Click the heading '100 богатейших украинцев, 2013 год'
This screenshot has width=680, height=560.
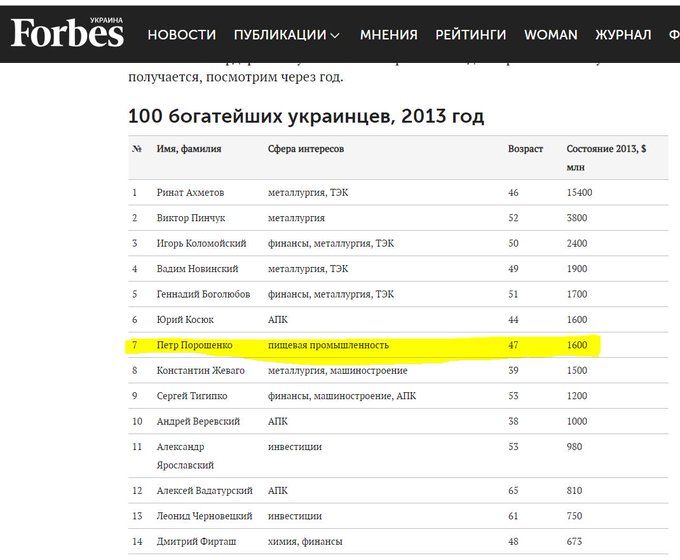tap(306, 116)
